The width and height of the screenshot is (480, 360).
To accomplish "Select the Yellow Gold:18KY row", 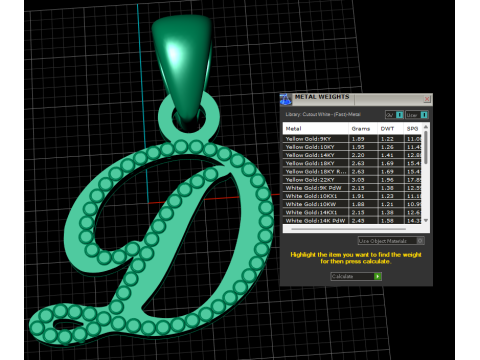I will 352,163.
